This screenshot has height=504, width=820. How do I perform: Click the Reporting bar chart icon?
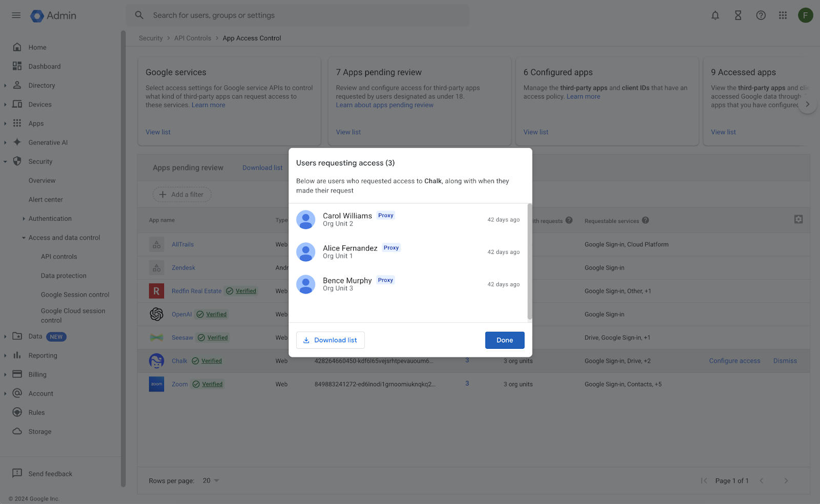click(17, 355)
